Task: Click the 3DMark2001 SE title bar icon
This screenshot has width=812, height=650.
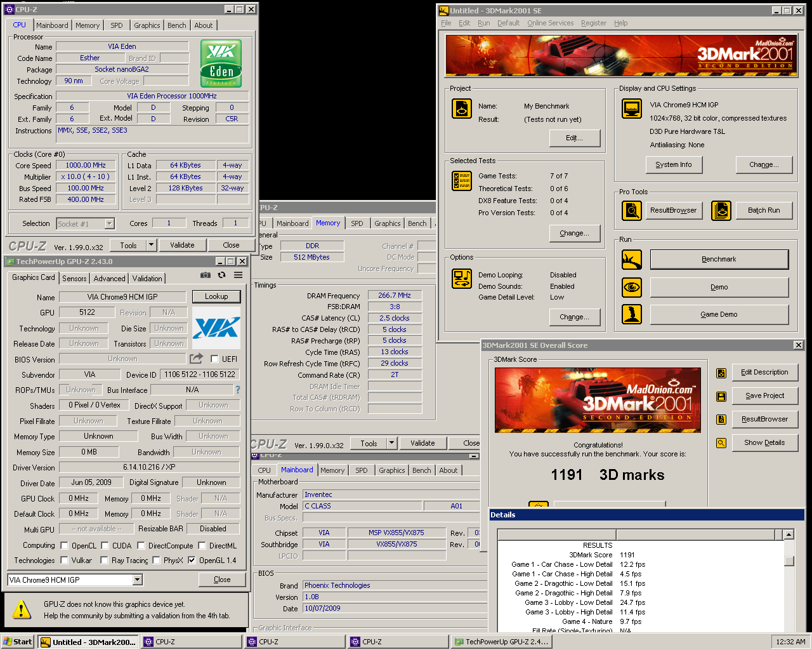Action: pos(443,10)
